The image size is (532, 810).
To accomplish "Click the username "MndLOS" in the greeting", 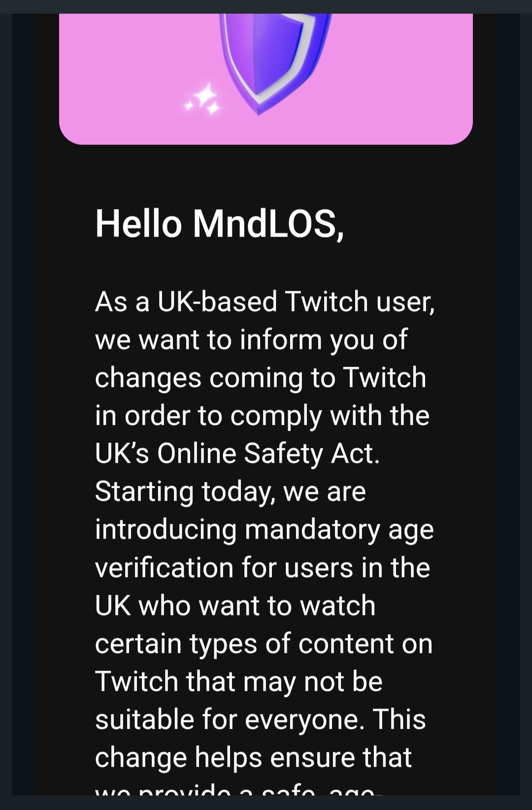I will click(x=265, y=224).
